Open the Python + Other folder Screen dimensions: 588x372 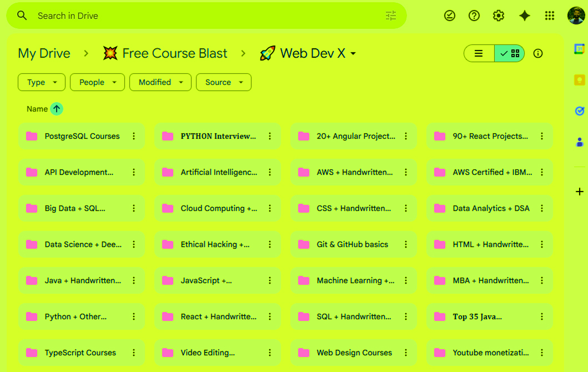tap(82, 317)
